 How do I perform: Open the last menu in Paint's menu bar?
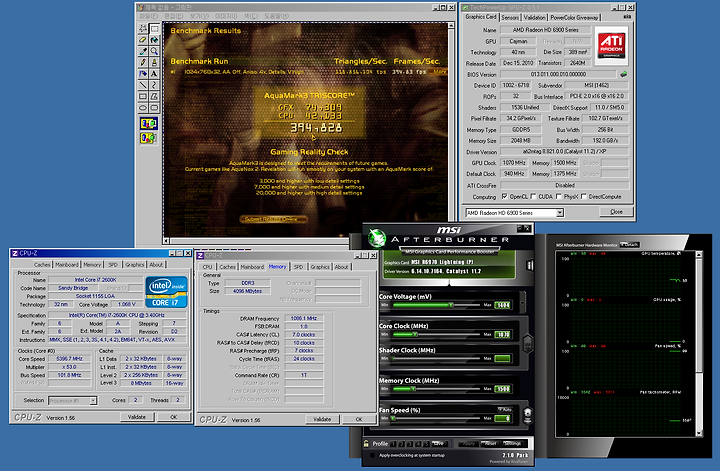pyautogui.click(x=276, y=16)
